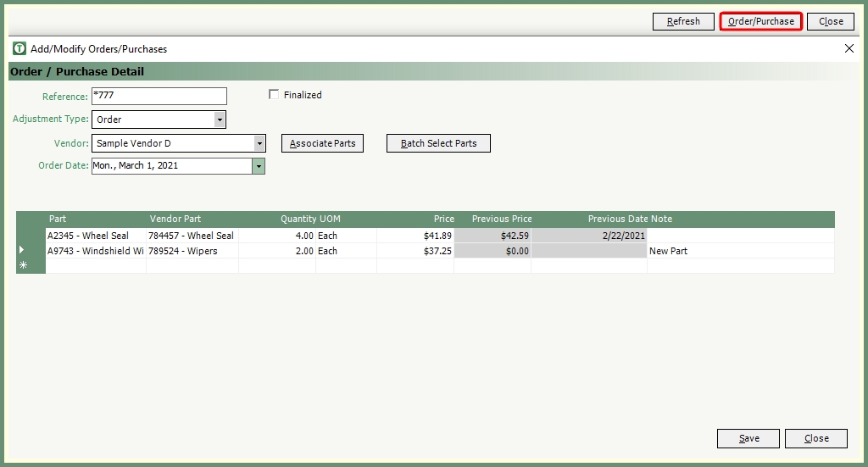Open the Vendor dropdown list
Viewport: 868px width, 467px height.
259,143
